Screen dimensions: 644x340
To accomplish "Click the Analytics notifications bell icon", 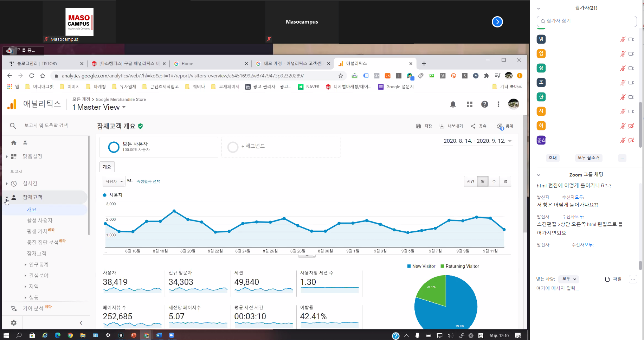I will [x=453, y=104].
